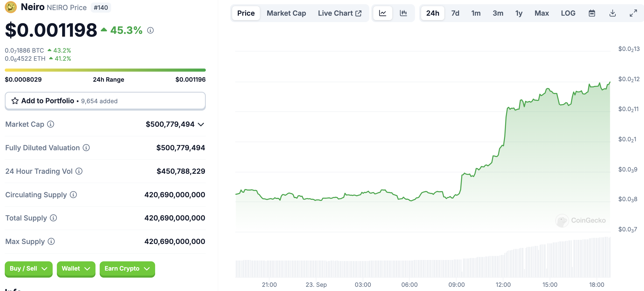This screenshot has width=644, height=291.
Task: Select the 7d time range
Action: tap(455, 13)
